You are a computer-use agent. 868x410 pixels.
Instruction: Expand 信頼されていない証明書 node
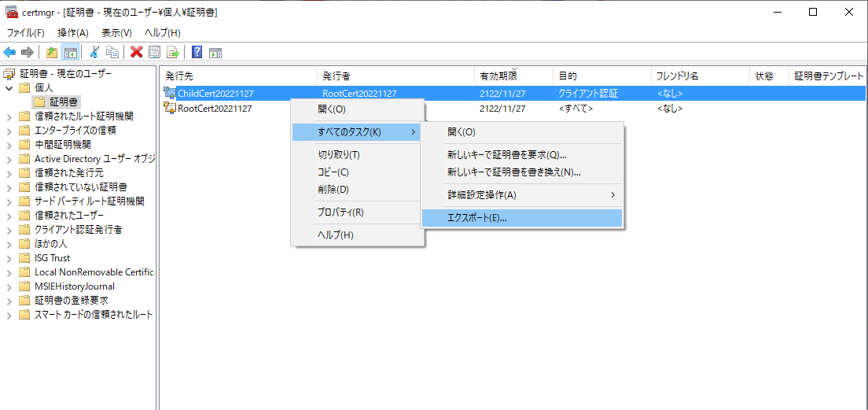pyautogui.click(x=9, y=187)
